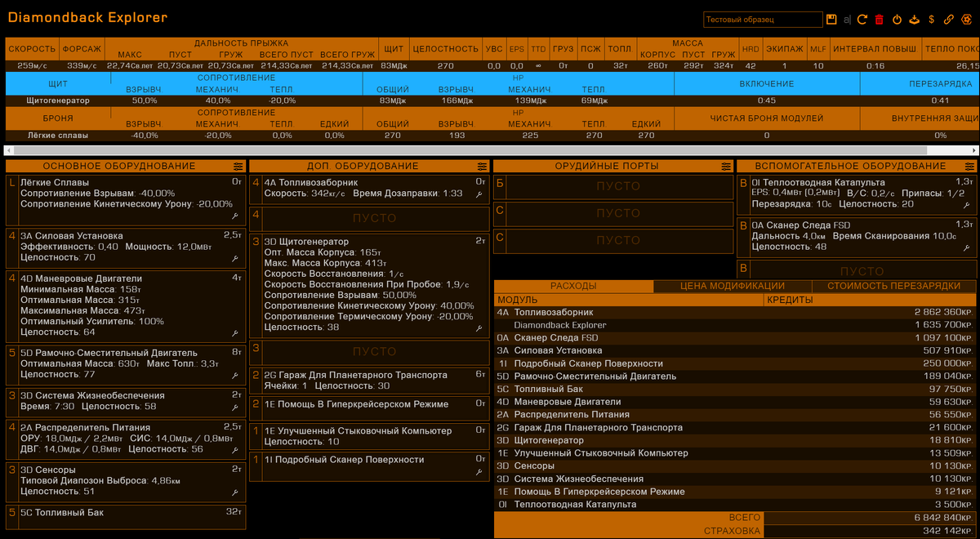Screen dimensions: 980x539
Task: Switch to Цена модификации tab
Action: click(x=733, y=286)
